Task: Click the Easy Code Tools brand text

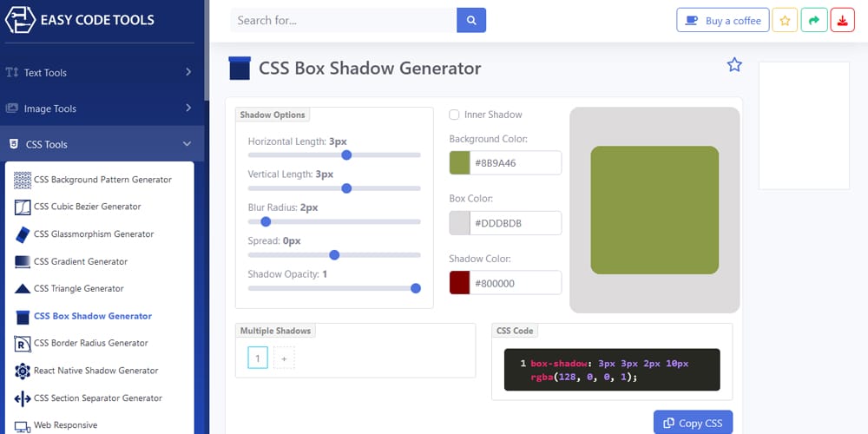Action: click(x=97, y=21)
